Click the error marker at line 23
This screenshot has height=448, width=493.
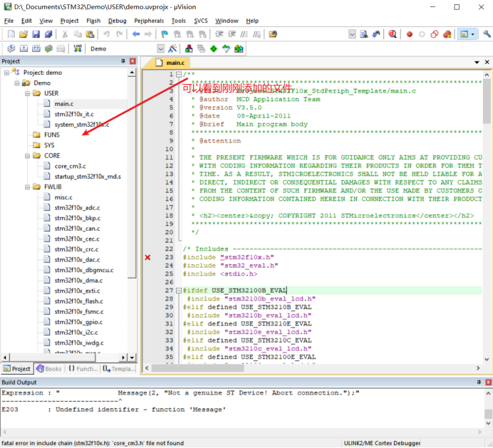coord(147,258)
